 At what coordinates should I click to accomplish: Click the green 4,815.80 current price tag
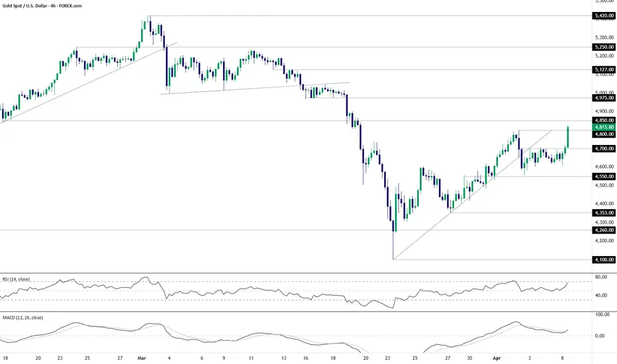(603, 127)
